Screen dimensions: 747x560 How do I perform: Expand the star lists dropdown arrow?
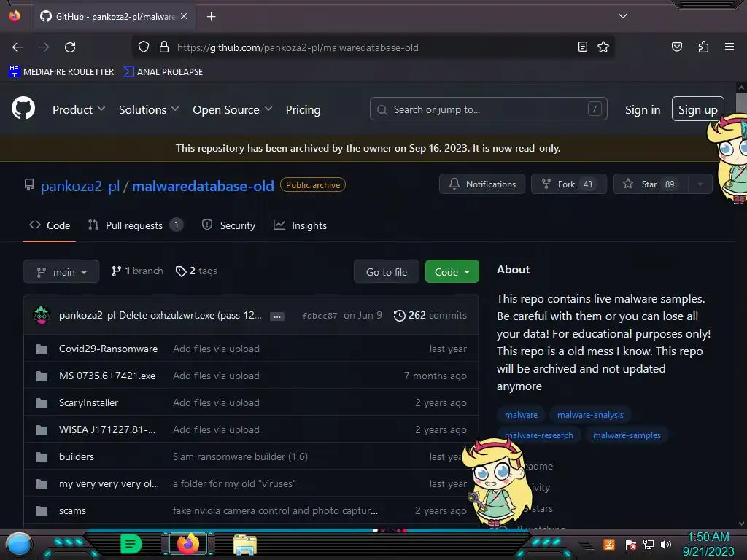click(x=700, y=184)
